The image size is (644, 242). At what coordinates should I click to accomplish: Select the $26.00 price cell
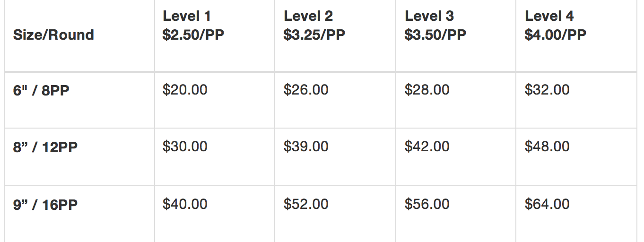(306, 90)
